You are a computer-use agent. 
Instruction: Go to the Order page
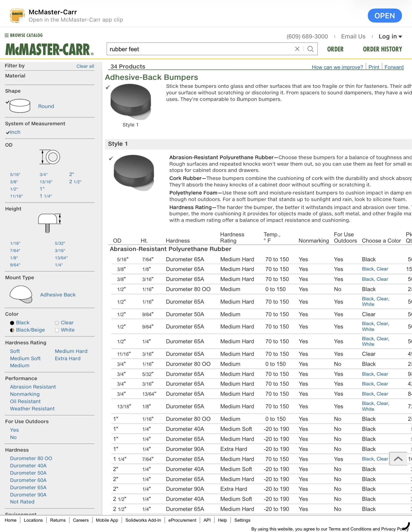click(x=335, y=49)
